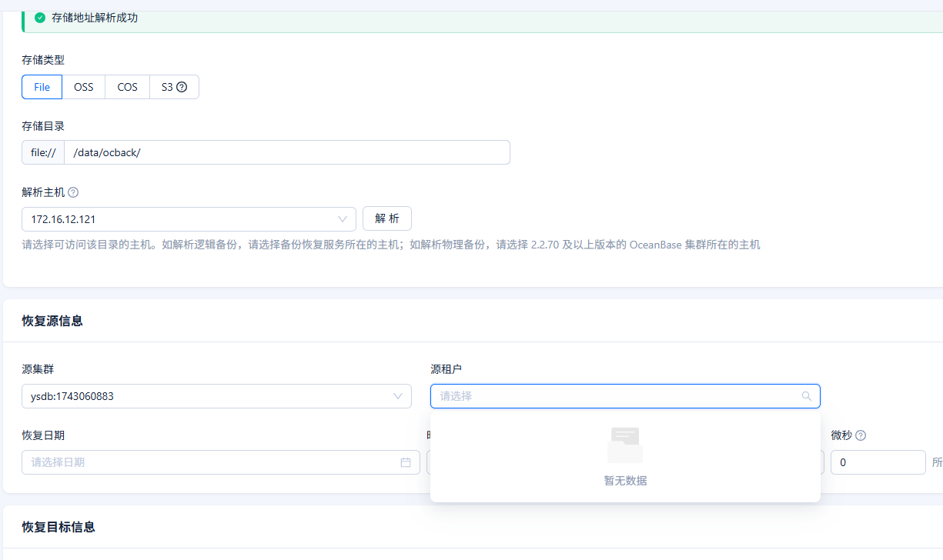Screen dimensions: 943x560
Task: Click the host selection hint text
Action: [x=391, y=245]
